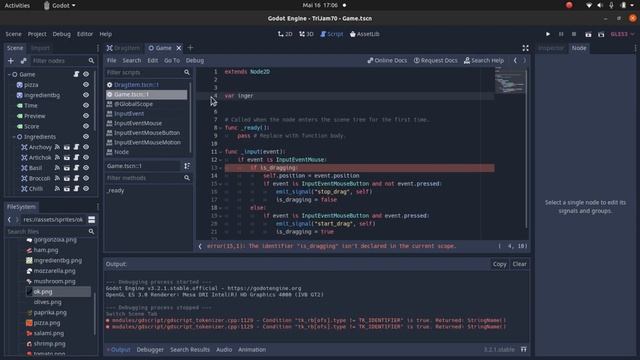
Task: Toggle the script list panel arrow
Action: (x=200, y=246)
